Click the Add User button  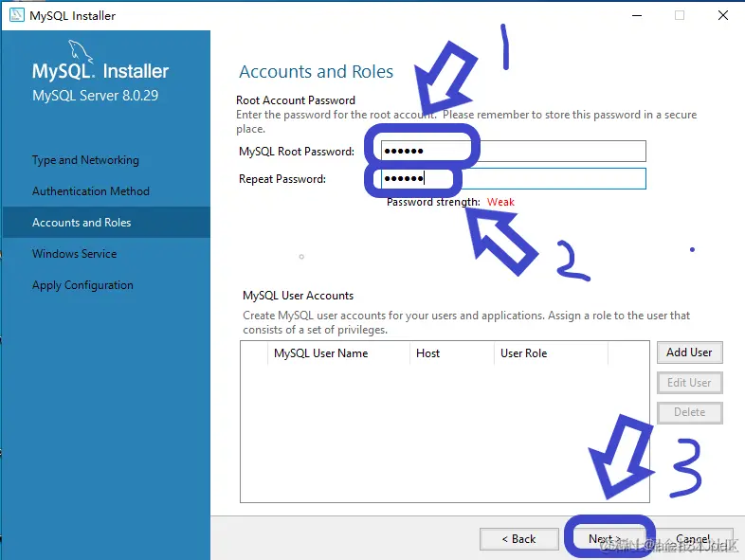point(689,352)
